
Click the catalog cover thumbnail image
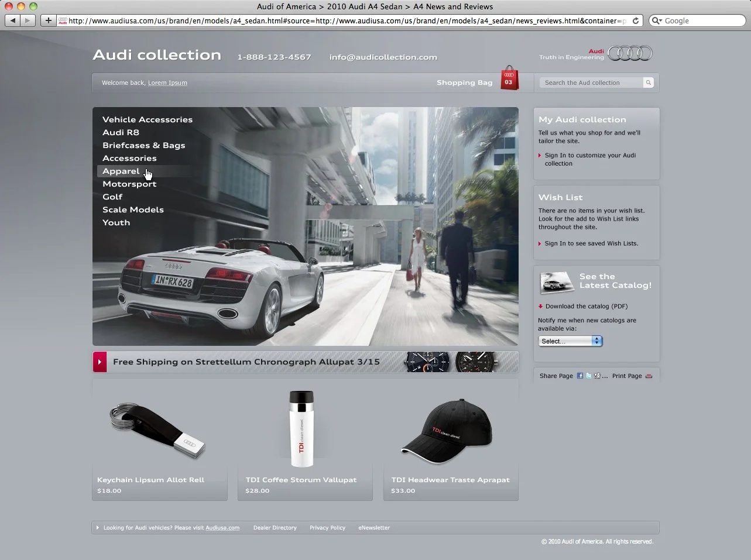555,283
